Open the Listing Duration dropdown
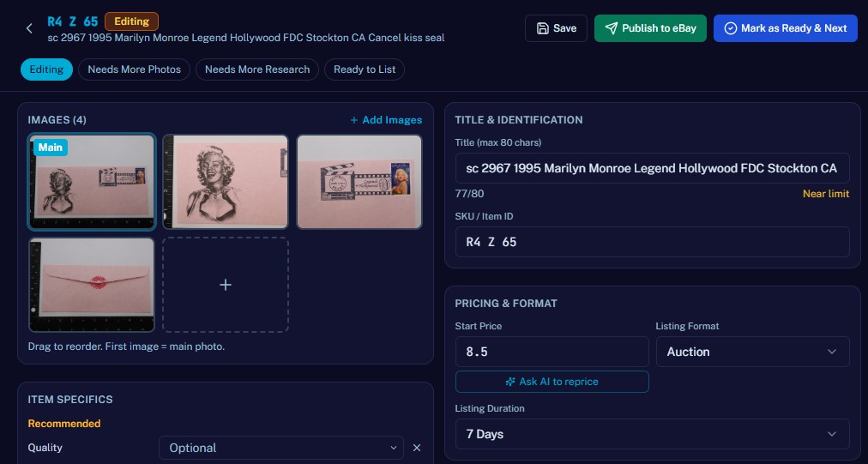The width and height of the screenshot is (868, 464). (x=652, y=434)
